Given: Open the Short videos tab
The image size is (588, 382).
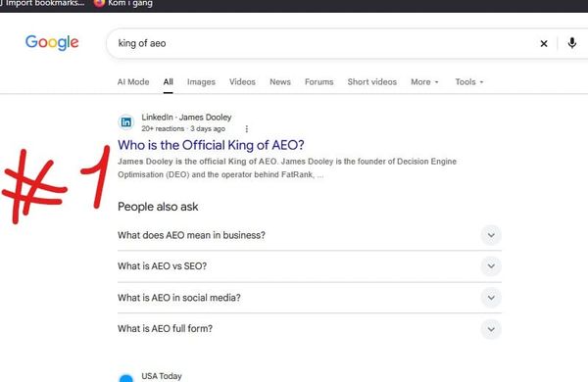Looking at the screenshot, I should tap(372, 81).
